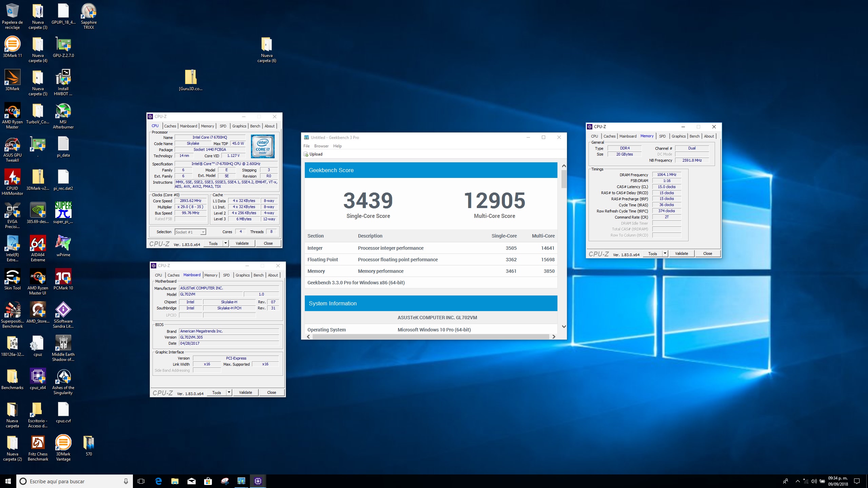The width and height of the screenshot is (868, 488).
Task: Select the Superposition Benchmark icon
Action: point(12,316)
